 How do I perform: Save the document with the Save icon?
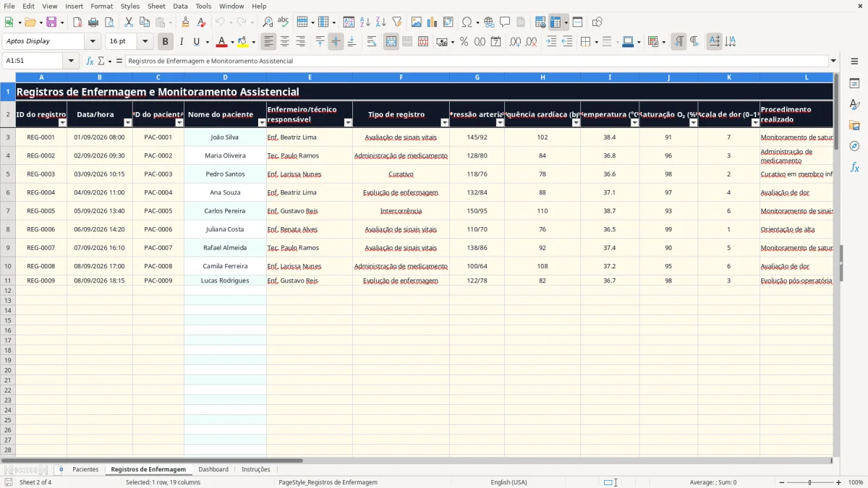point(51,22)
